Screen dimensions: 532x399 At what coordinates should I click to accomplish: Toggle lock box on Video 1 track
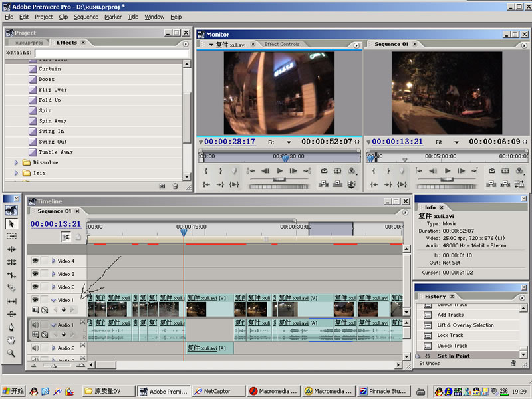(x=44, y=300)
